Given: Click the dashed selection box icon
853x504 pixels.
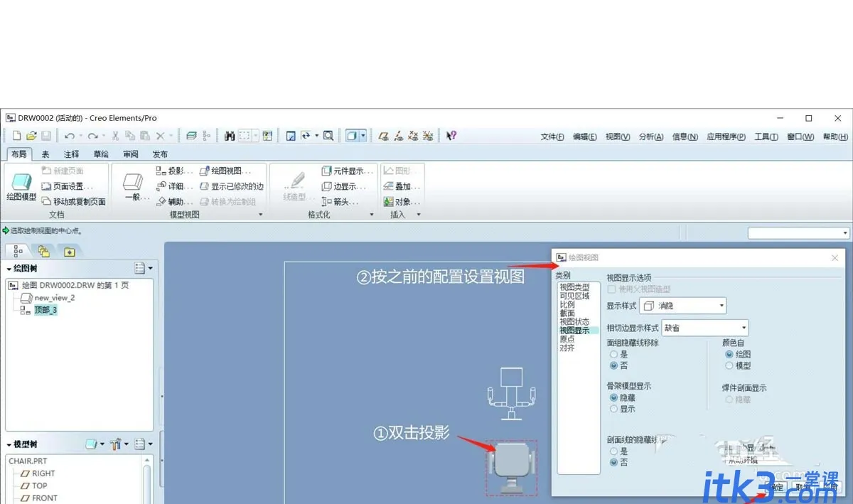Looking at the screenshot, I should click(245, 136).
